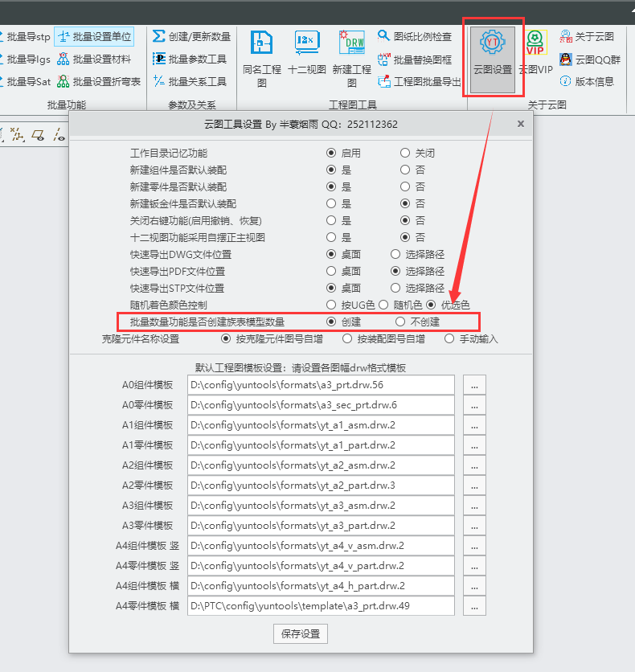The image size is (635, 672).
Task: Browse for A4零件模板 横 file
Action: click(x=474, y=606)
